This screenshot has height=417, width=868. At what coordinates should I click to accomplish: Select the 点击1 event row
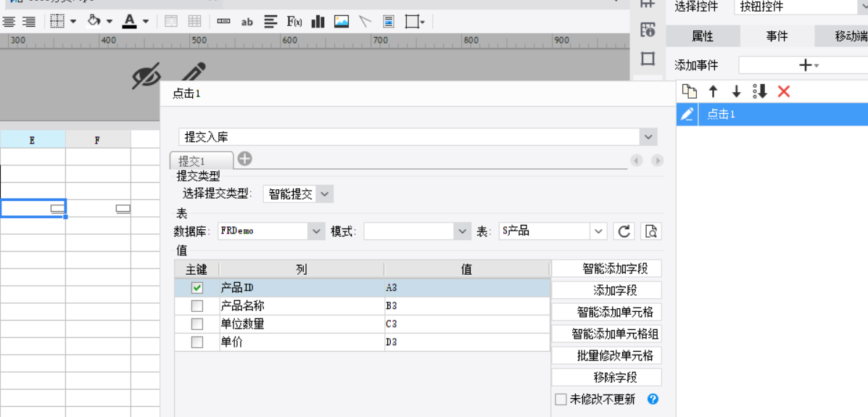click(x=772, y=114)
